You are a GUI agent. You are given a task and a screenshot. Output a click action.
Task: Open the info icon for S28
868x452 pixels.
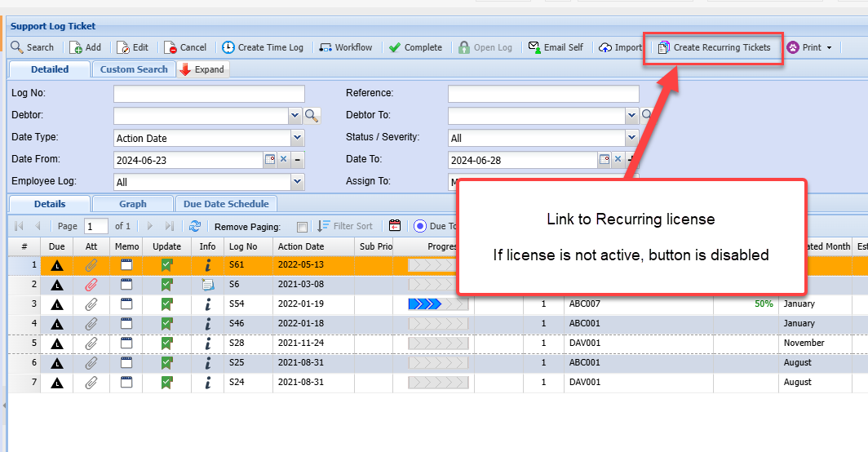pyautogui.click(x=207, y=343)
